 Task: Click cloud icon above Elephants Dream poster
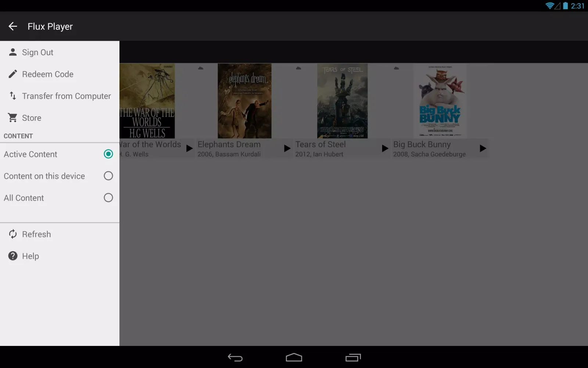201,68
